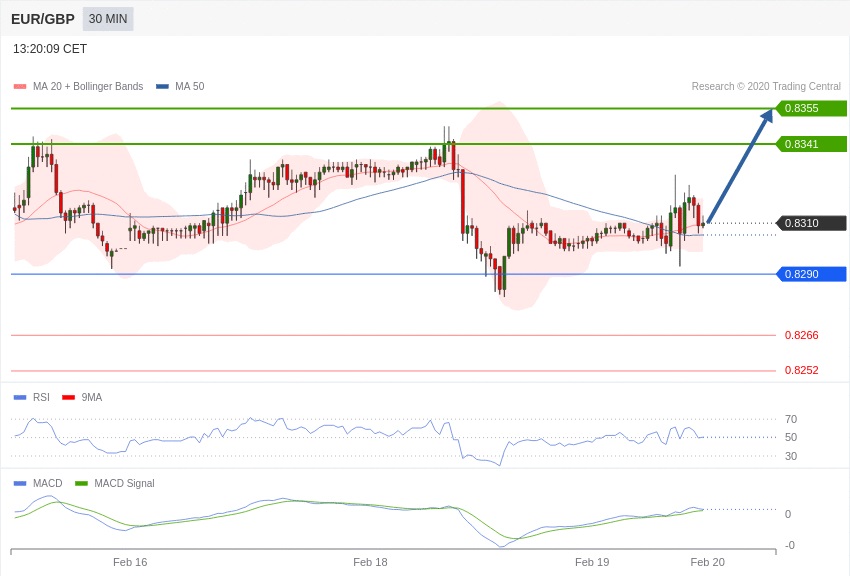Click the 0.8266 support level label

(x=801, y=336)
